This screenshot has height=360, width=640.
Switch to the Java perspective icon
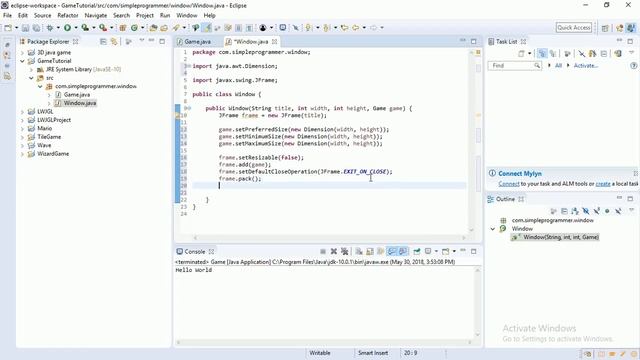coord(631,28)
